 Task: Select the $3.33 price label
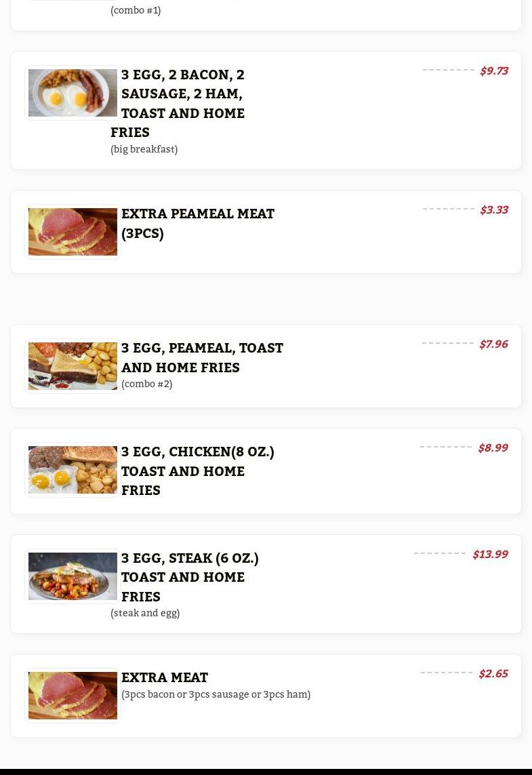(x=493, y=210)
